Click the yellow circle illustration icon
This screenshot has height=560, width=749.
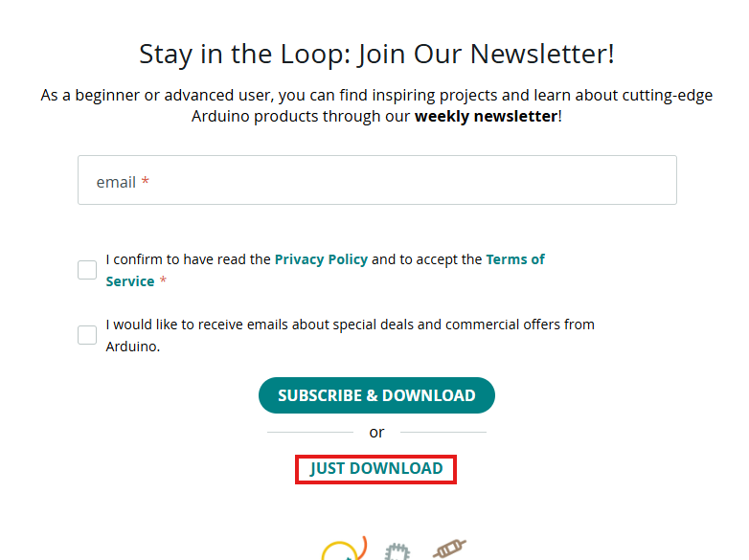pos(341,551)
